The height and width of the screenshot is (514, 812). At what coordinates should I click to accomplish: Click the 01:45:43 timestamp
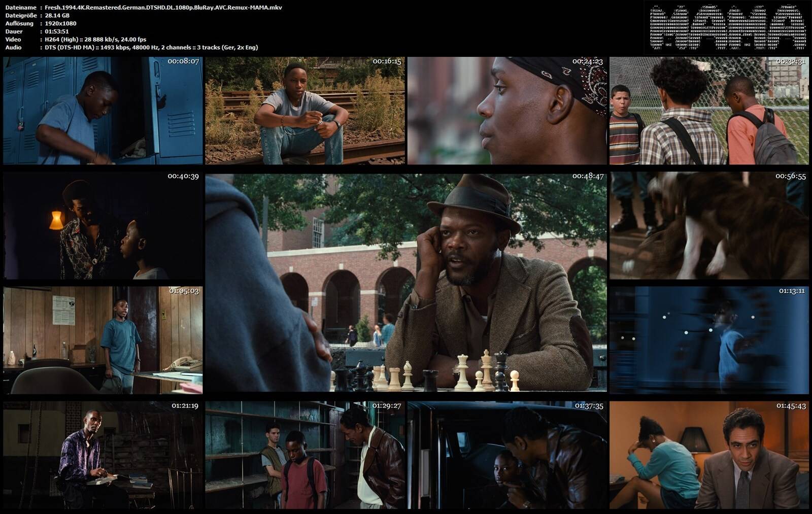[x=791, y=405]
